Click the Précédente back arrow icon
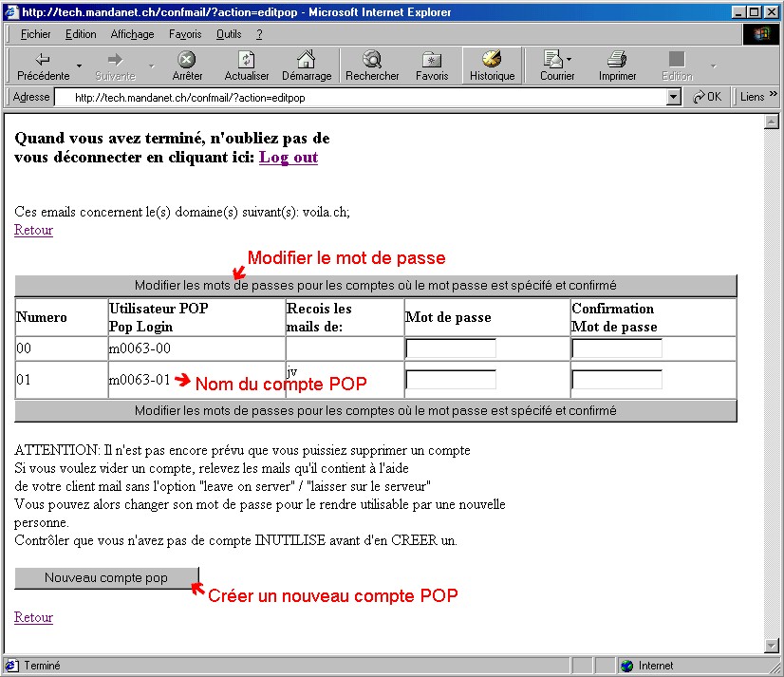This screenshot has width=784, height=677. [43, 60]
